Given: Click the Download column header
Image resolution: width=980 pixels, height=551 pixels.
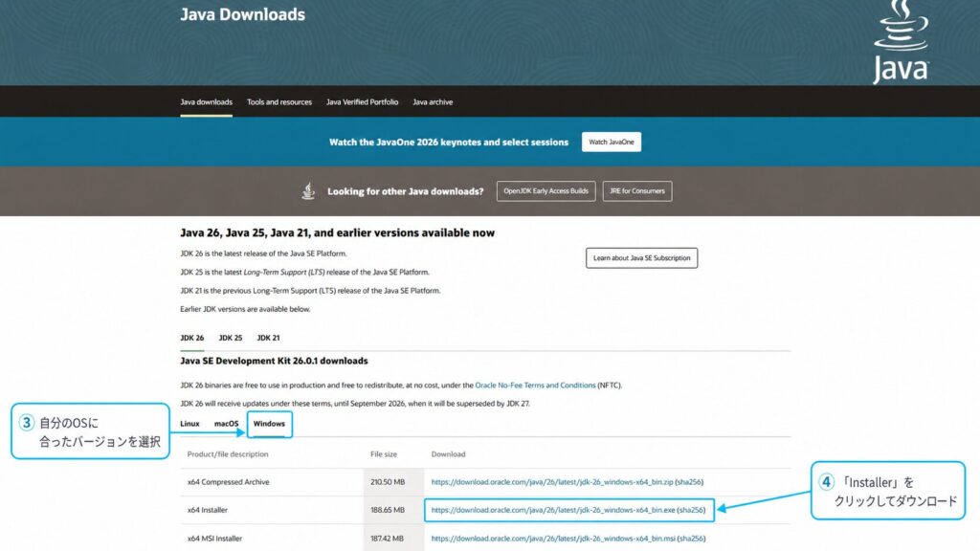Looking at the screenshot, I should point(448,454).
